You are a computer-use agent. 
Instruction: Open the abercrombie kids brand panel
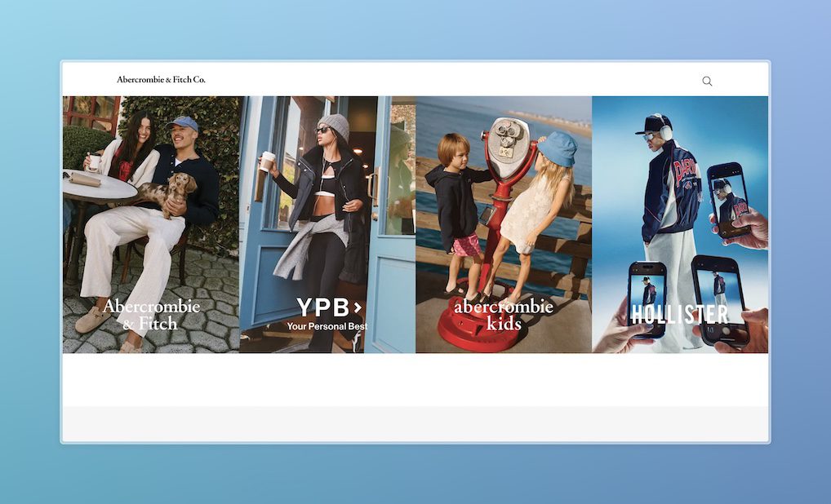coord(504,224)
